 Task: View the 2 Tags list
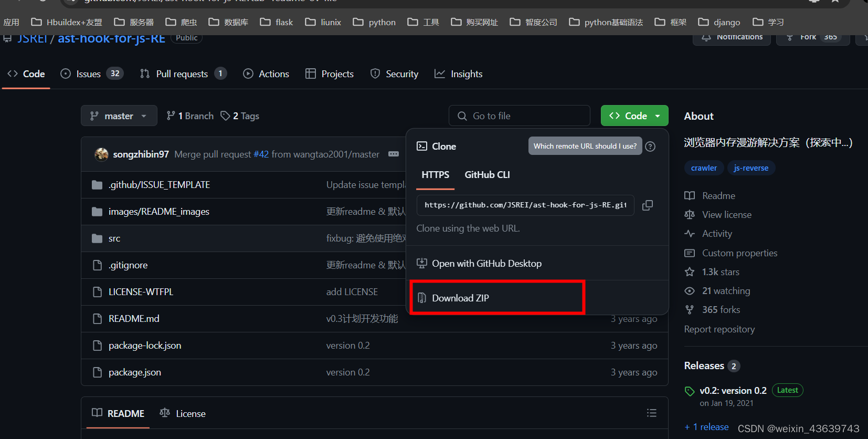(x=240, y=116)
